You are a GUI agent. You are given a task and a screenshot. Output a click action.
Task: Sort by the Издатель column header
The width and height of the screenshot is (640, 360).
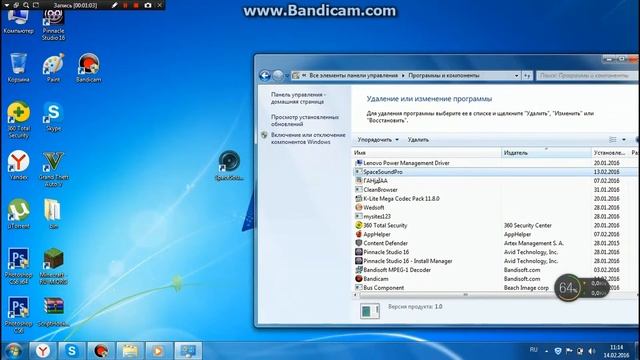pyautogui.click(x=546, y=153)
